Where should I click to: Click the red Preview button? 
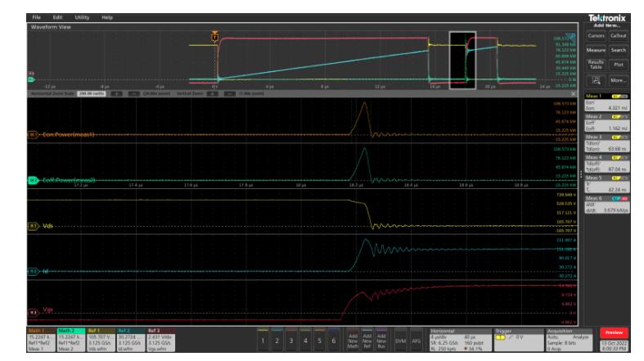click(614, 332)
